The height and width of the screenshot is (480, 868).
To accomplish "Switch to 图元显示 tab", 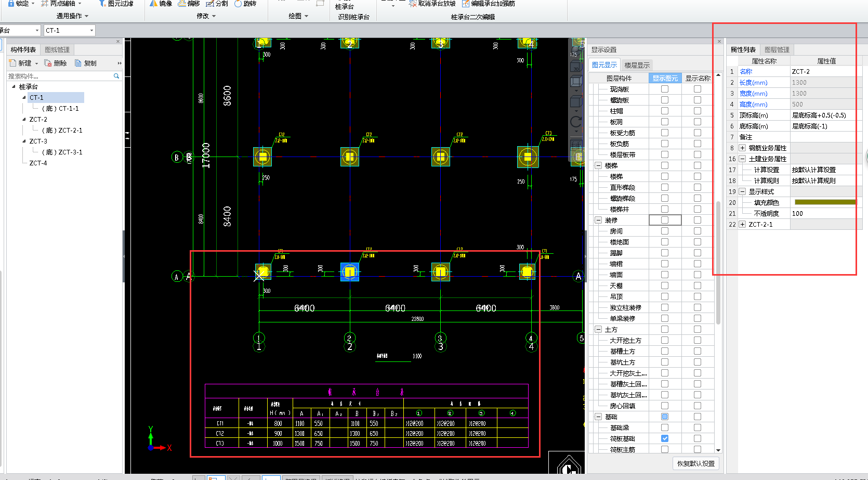I will (x=604, y=64).
